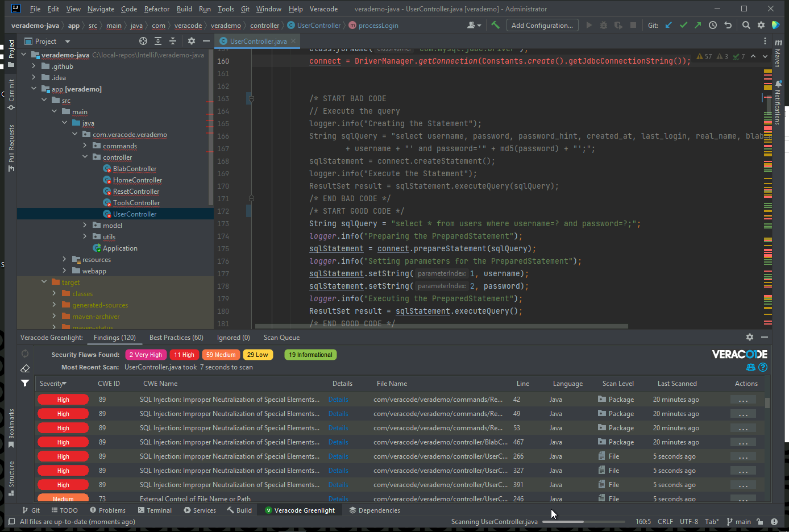Click the filter funnel icon in Greenlight
The width and height of the screenshot is (789, 532).
[25, 383]
